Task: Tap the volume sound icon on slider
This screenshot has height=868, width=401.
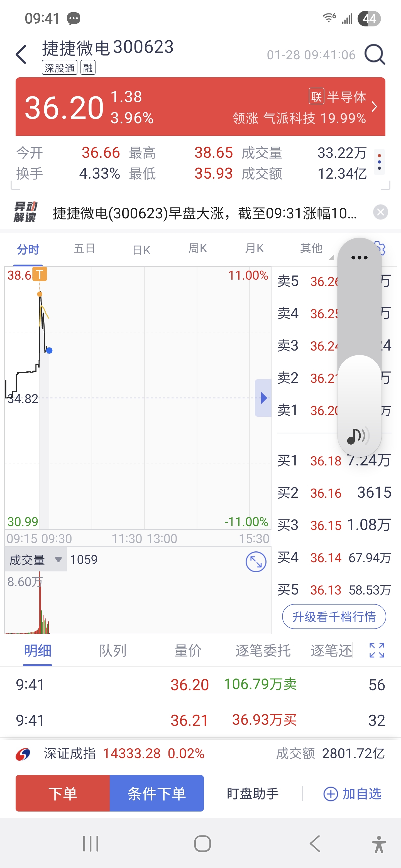Action: (x=358, y=436)
